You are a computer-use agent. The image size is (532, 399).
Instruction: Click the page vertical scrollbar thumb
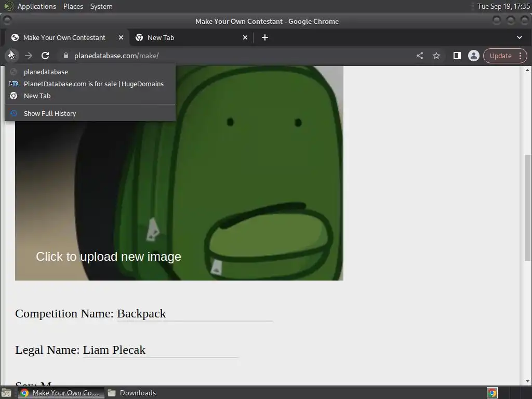(527, 208)
